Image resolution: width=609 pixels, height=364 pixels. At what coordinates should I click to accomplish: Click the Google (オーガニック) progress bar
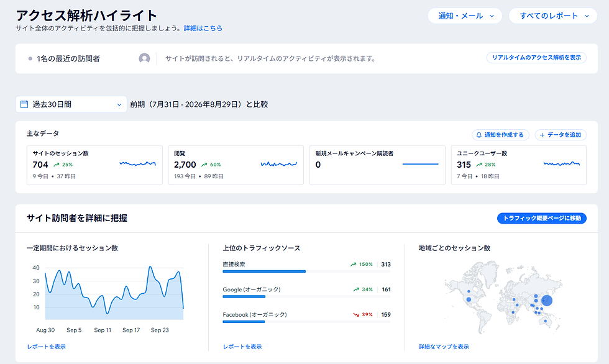point(306,296)
